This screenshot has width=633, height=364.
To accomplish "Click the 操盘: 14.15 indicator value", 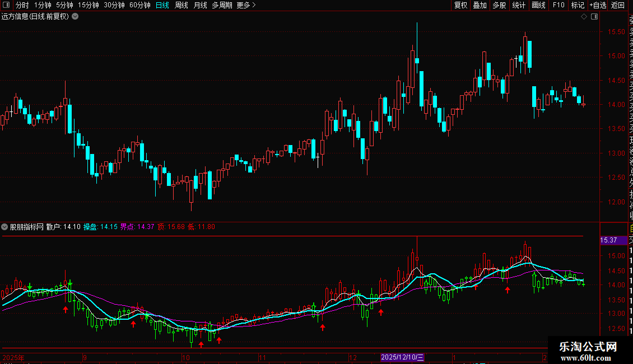I will coord(100,227).
